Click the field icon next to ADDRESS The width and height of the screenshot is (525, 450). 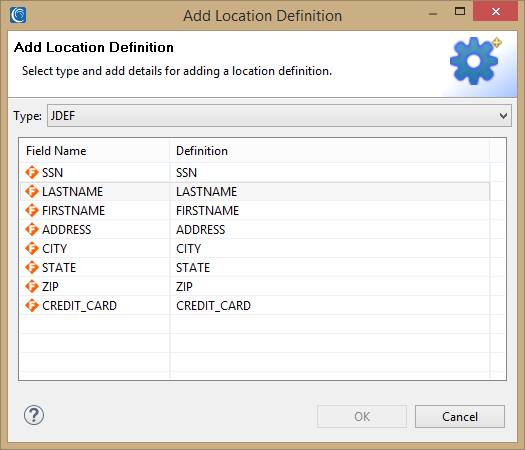click(x=32, y=230)
